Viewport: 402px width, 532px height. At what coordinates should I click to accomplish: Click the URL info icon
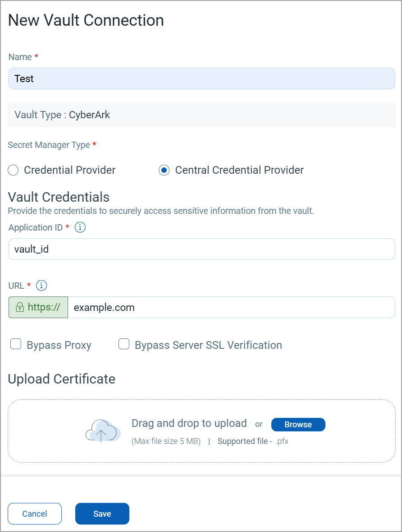(x=41, y=286)
